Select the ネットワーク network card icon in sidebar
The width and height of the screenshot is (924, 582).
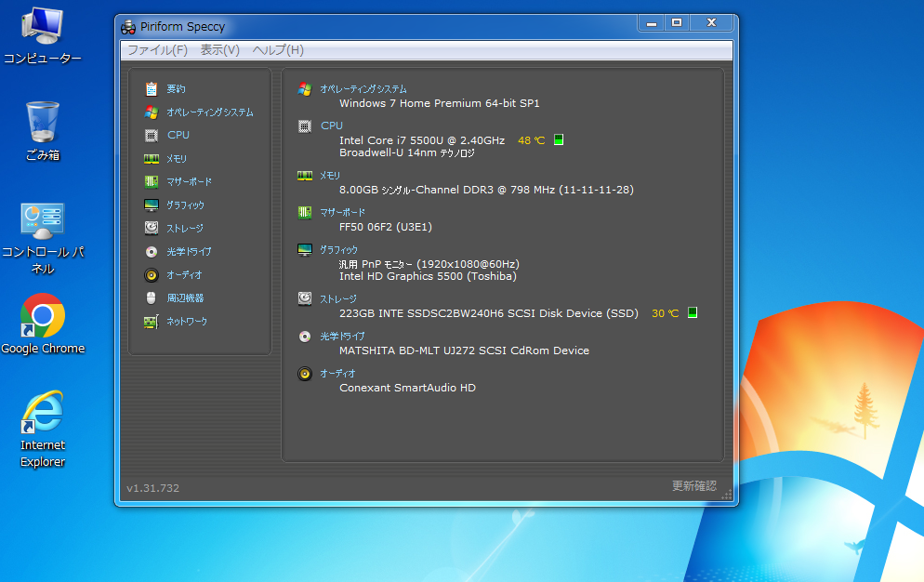pos(152,322)
